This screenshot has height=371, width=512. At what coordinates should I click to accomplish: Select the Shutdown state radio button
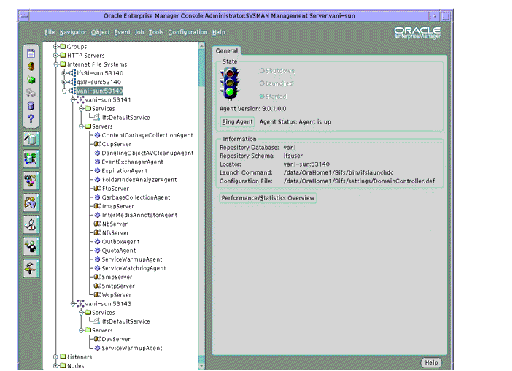[262, 71]
